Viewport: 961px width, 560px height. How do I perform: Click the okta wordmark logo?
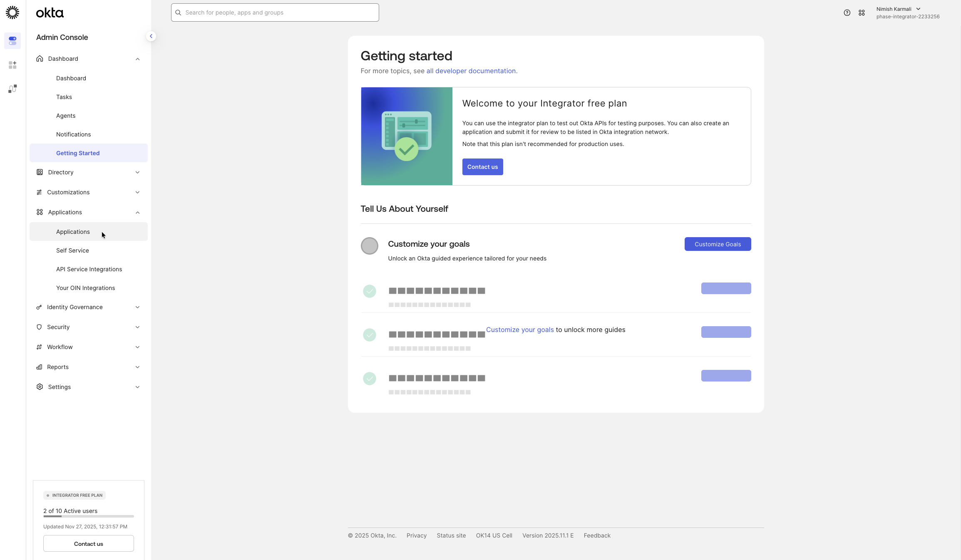click(50, 13)
